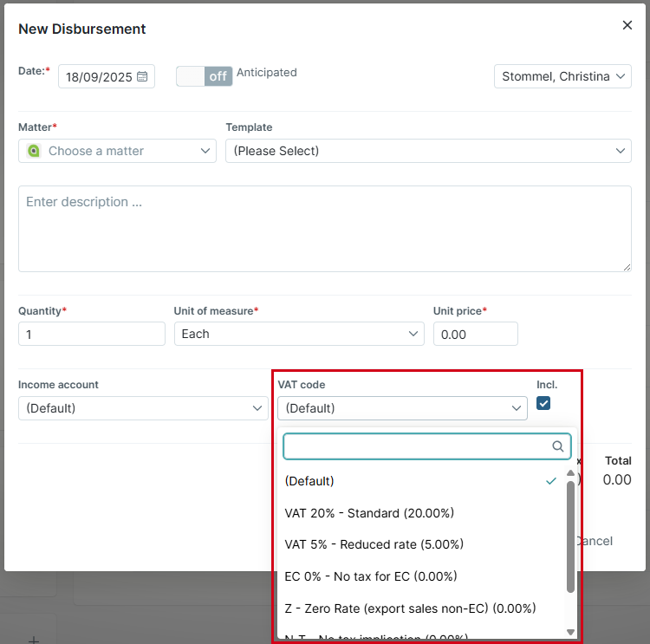Click the Total value 0.00
Viewport: 650px width, 644px height.
pos(617,480)
